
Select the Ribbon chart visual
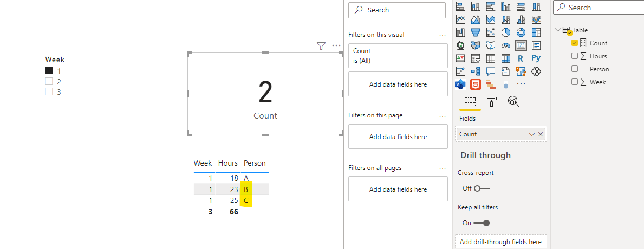[536, 19]
